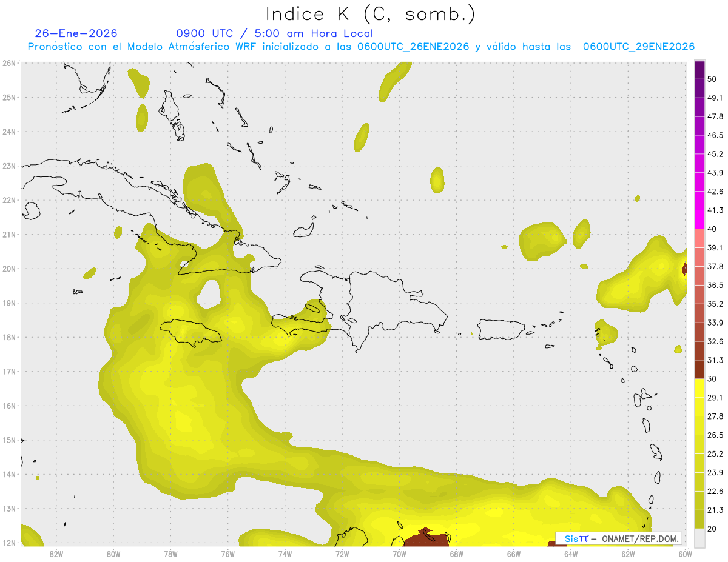This screenshot has width=728, height=562.
Task: Pick the gray swatch below 20 on colorbar
Action: (x=699, y=538)
